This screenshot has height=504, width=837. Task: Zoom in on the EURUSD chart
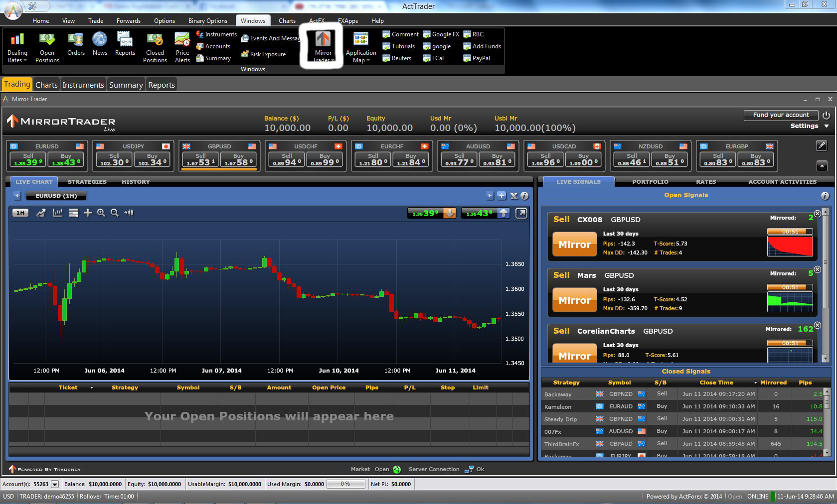pos(101,213)
